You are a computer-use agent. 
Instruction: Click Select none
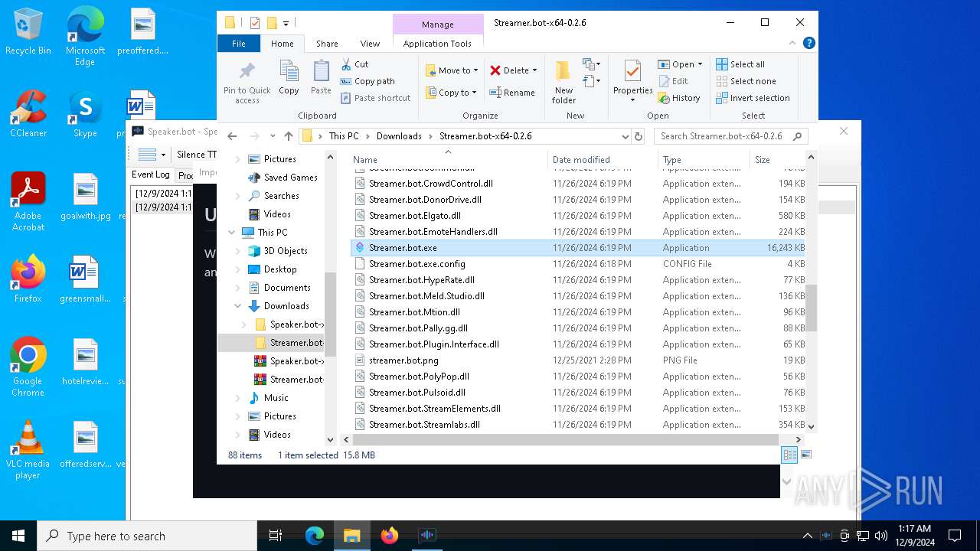point(746,81)
